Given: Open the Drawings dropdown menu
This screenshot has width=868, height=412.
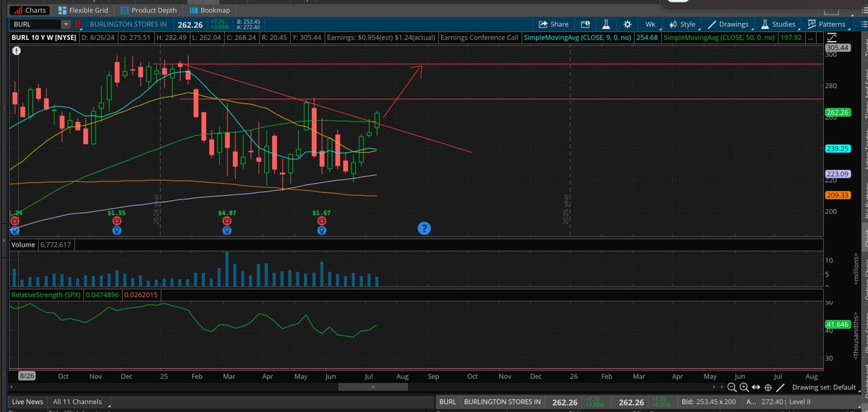Looking at the screenshot, I should (x=728, y=24).
